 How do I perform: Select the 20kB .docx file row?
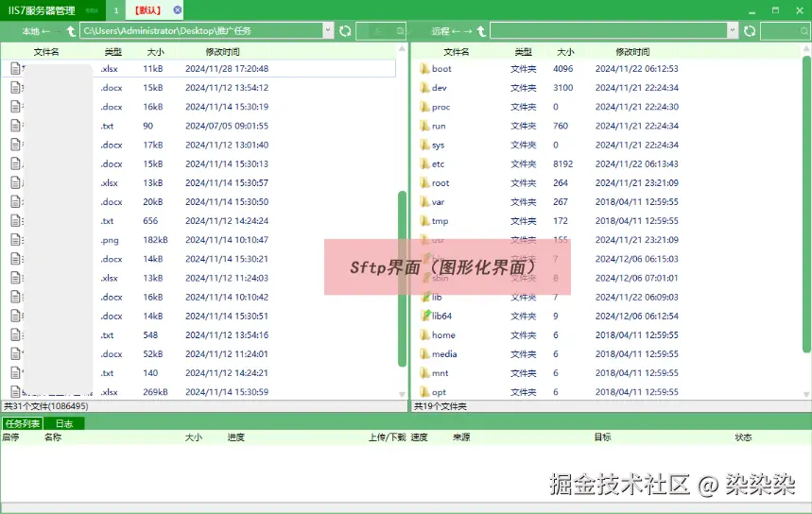[x=199, y=202]
